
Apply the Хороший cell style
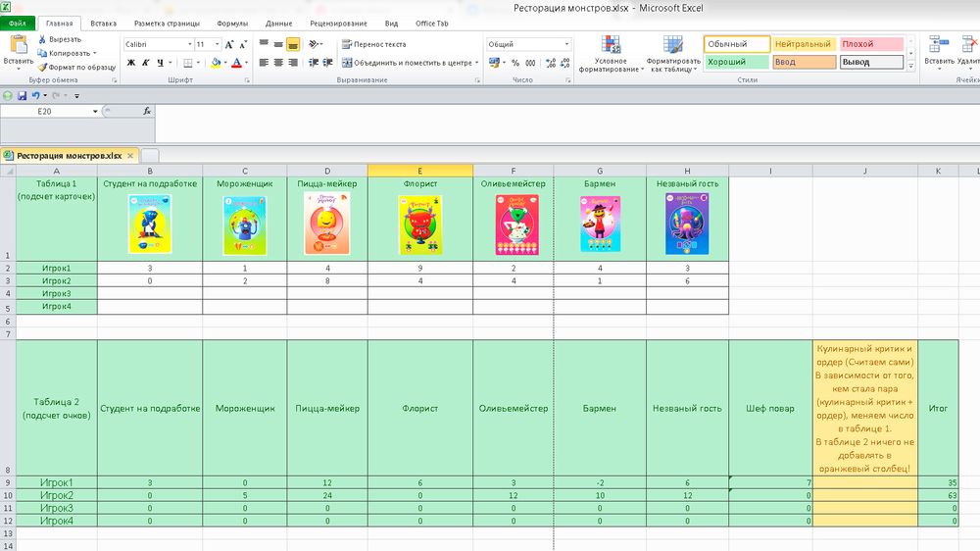pos(734,62)
